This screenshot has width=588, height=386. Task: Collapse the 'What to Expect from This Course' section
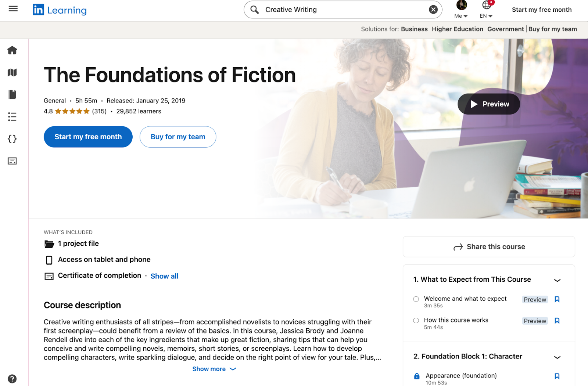[557, 280]
